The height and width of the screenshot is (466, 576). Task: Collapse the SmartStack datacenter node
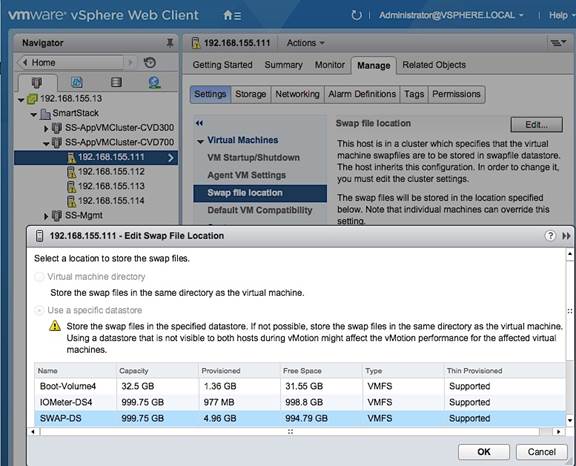33,114
